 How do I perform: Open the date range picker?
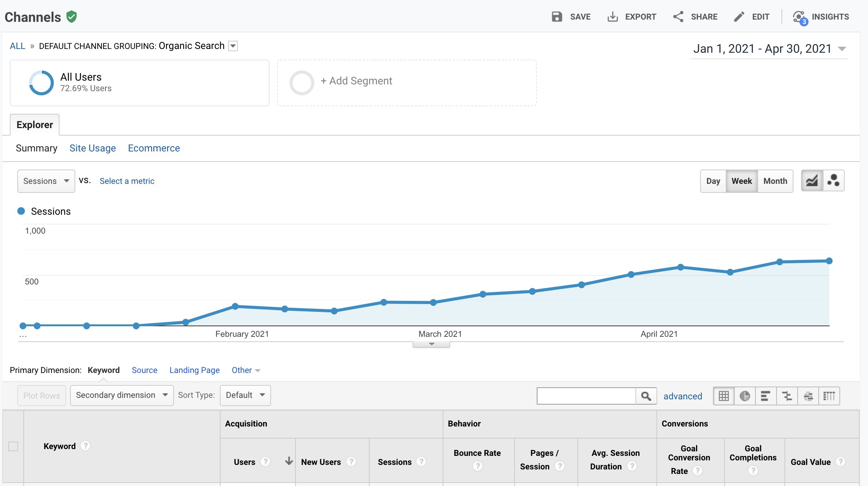tap(769, 49)
